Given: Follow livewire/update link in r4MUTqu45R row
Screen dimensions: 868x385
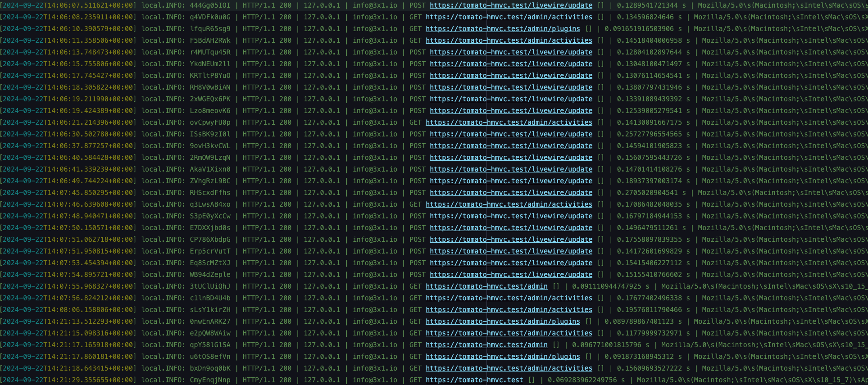Looking at the screenshot, I should (511, 52).
